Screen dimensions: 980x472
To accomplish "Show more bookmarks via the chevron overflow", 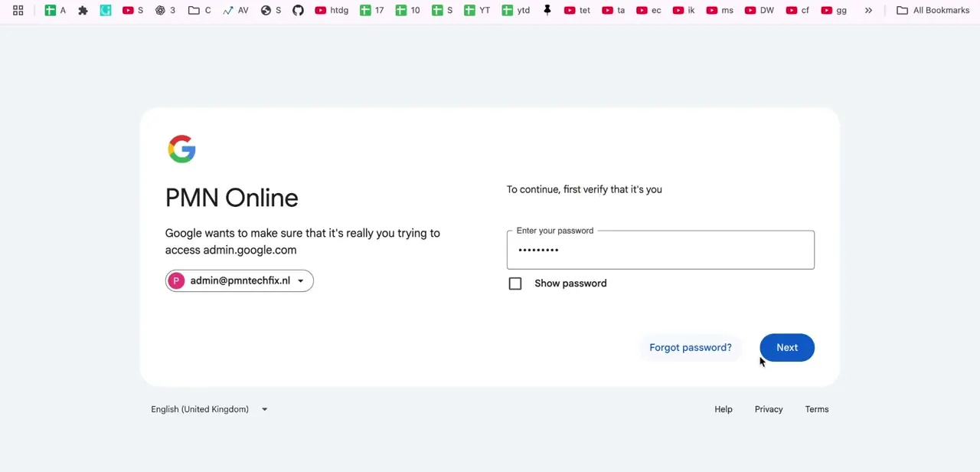I will [x=868, y=10].
